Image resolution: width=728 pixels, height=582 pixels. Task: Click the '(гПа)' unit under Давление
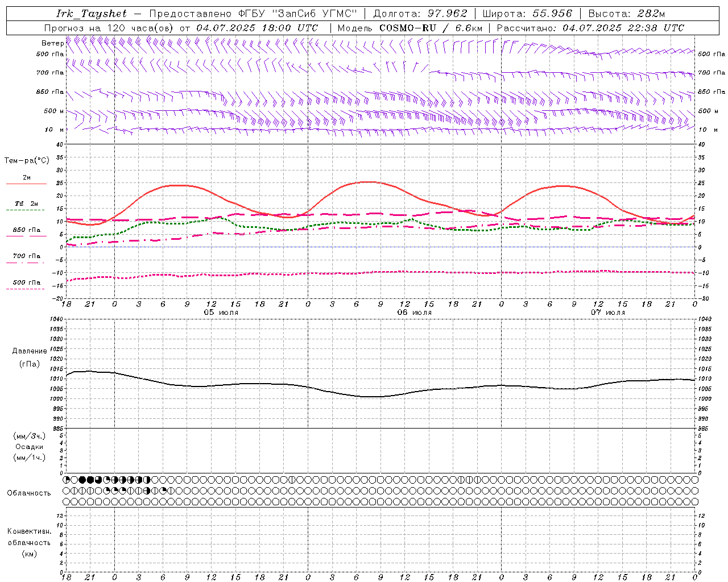coord(30,364)
